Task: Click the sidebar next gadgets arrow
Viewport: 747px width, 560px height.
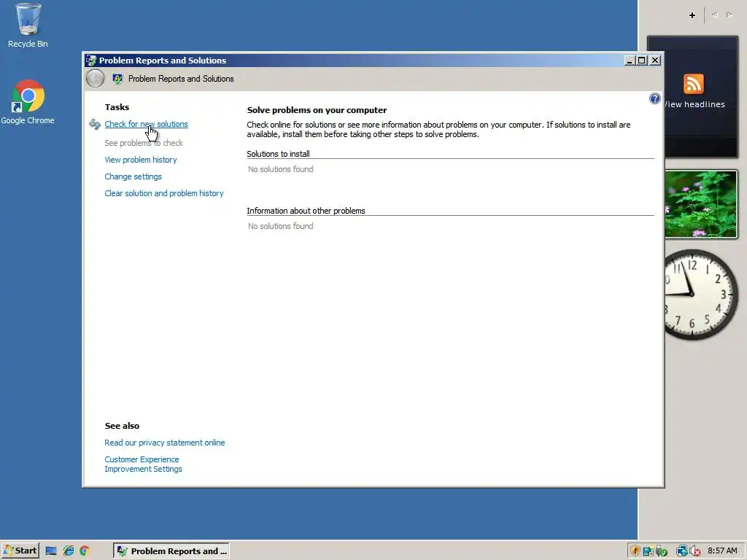Action: click(729, 15)
